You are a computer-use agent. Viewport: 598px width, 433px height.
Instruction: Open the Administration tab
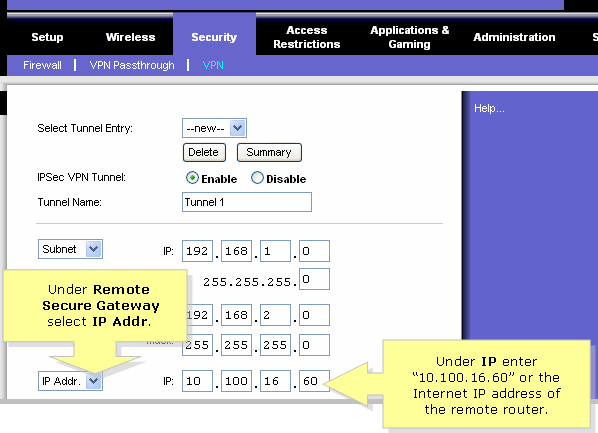pyautogui.click(x=514, y=37)
